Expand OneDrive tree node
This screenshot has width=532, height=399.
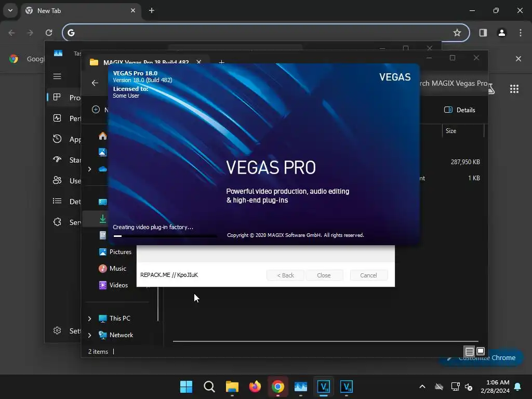click(89, 169)
